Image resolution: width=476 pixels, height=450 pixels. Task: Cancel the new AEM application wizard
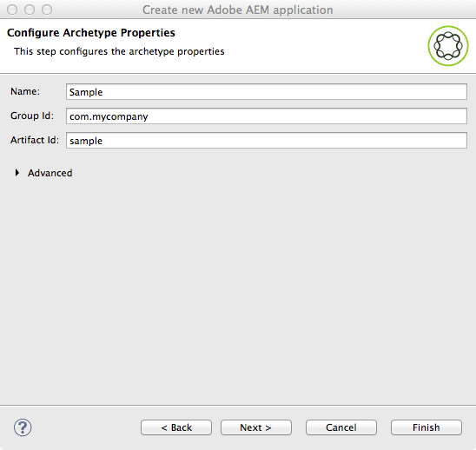tap(341, 427)
